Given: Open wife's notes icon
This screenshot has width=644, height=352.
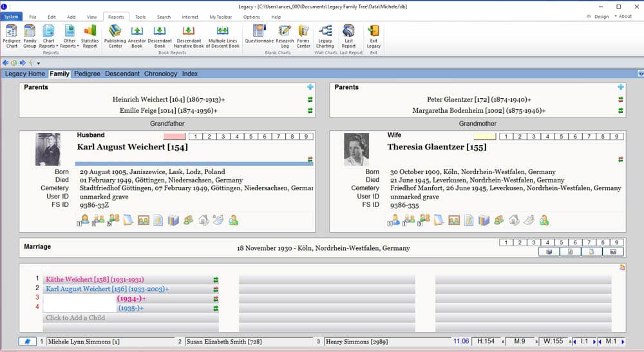Looking at the screenshot, I should [x=469, y=221].
